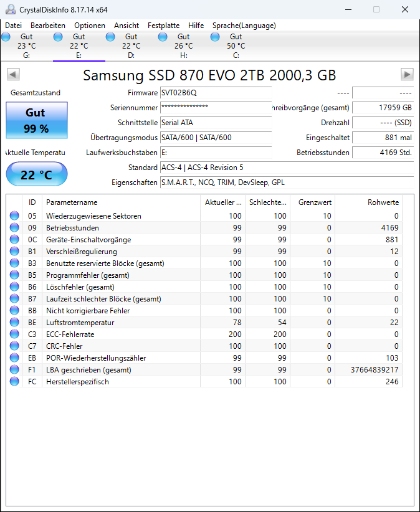Open the Optionen menu
The width and height of the screenshot is (420, 512).
(x=90, y=26)
